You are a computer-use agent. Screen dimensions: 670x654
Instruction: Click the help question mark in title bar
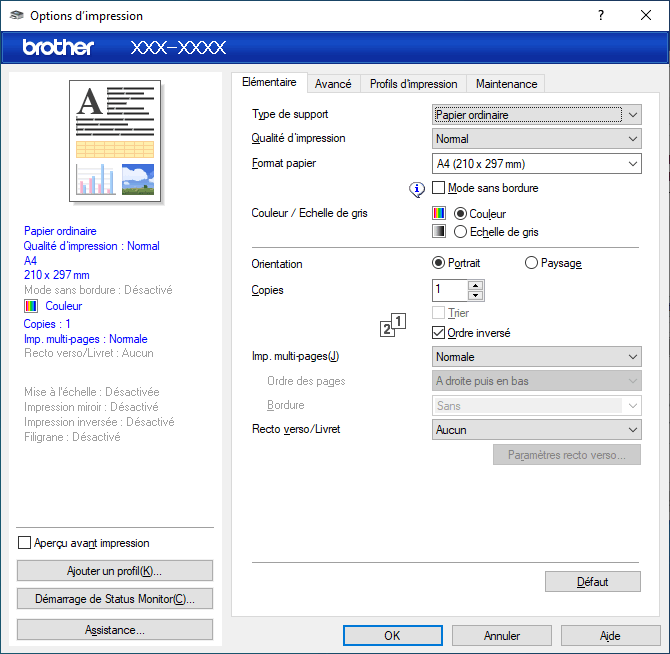point(601,16)
